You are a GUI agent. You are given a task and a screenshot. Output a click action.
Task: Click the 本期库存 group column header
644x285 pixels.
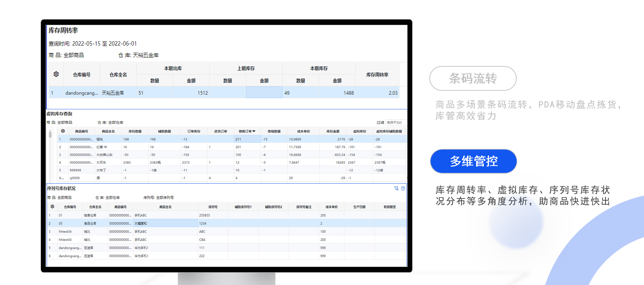319,68
